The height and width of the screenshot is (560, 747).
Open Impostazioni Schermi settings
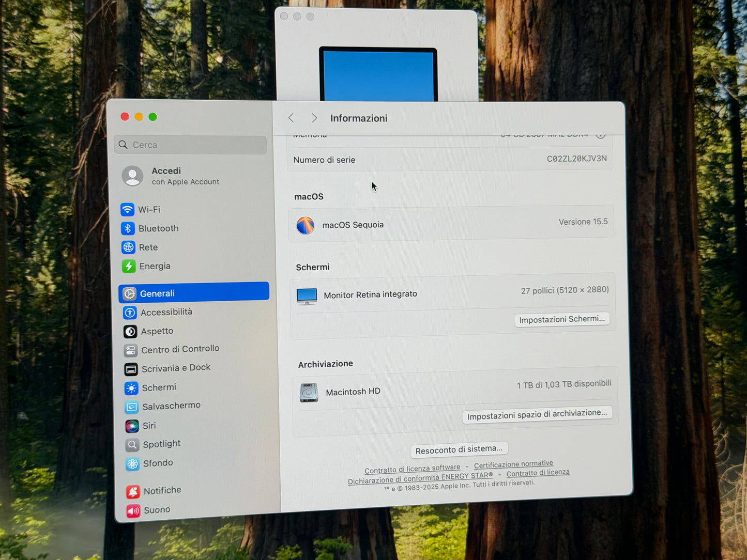point(562,319)
